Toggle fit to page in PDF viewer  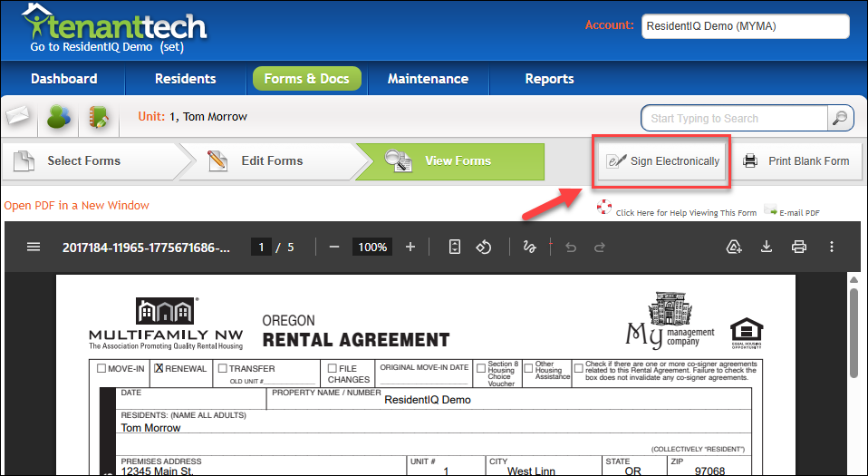pyautogui.click(x=455, y=247)
